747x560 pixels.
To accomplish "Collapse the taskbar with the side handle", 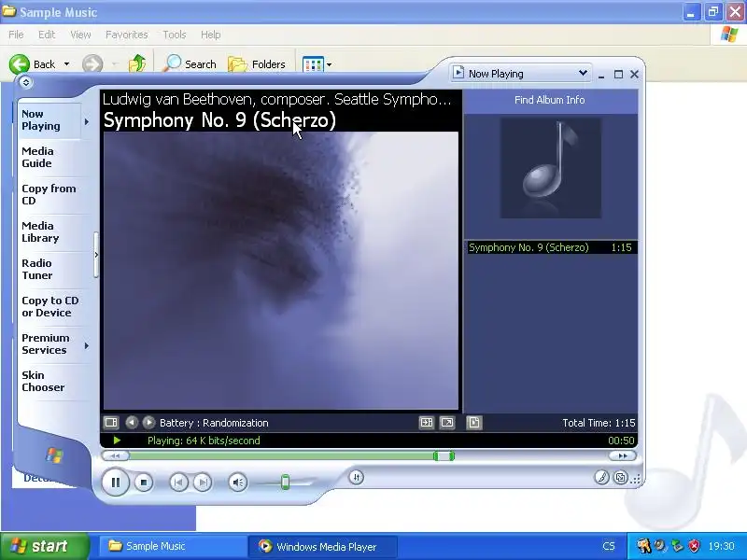I will 96,255.
